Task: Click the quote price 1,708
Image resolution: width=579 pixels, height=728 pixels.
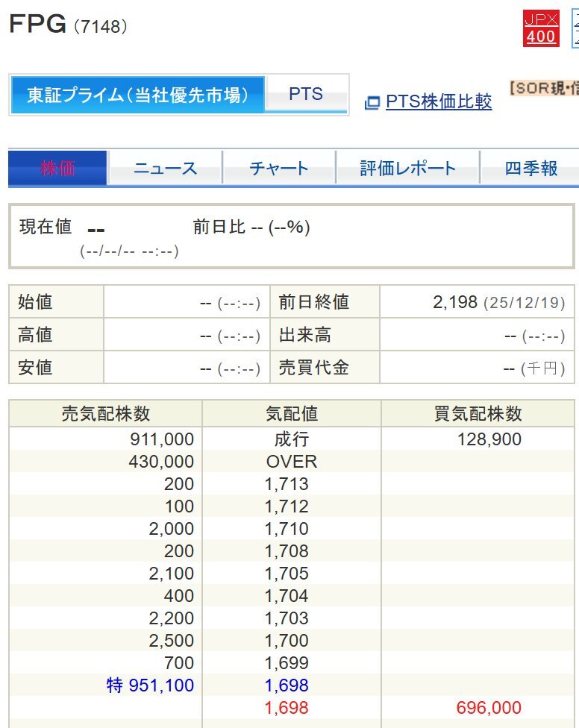Action: click(287, 551)
